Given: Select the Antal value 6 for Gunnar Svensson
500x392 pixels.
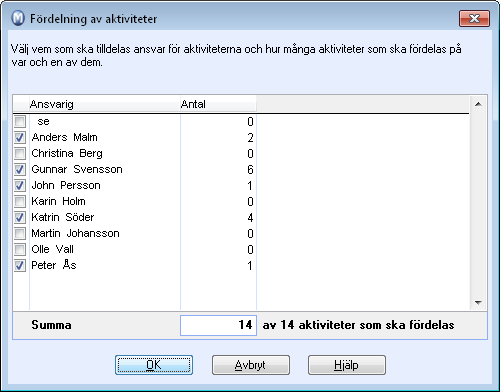Looking at the screenshot, I should tap(250, 170).
